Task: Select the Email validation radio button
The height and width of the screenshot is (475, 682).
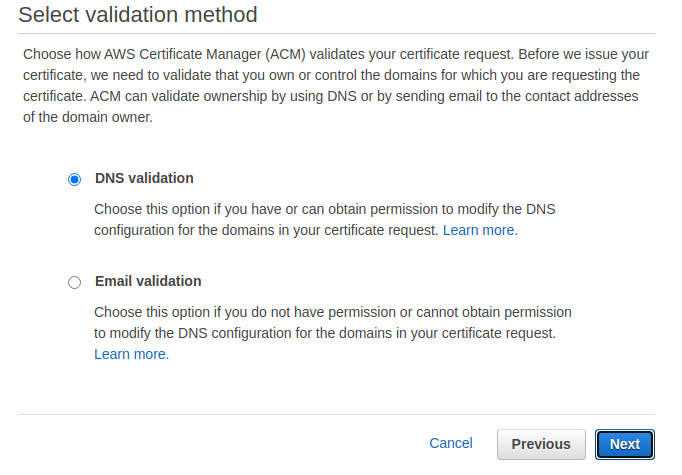Action: (x=74, y=283)
